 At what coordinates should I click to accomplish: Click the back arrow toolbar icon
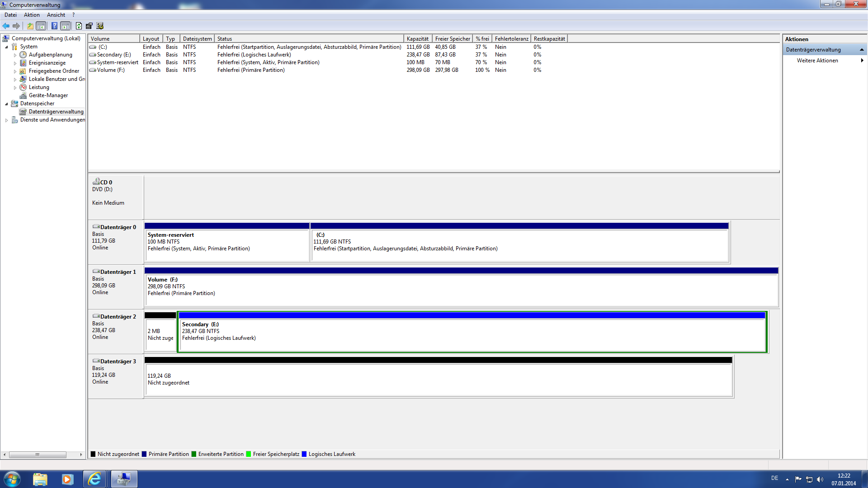(x=6, y=26)
